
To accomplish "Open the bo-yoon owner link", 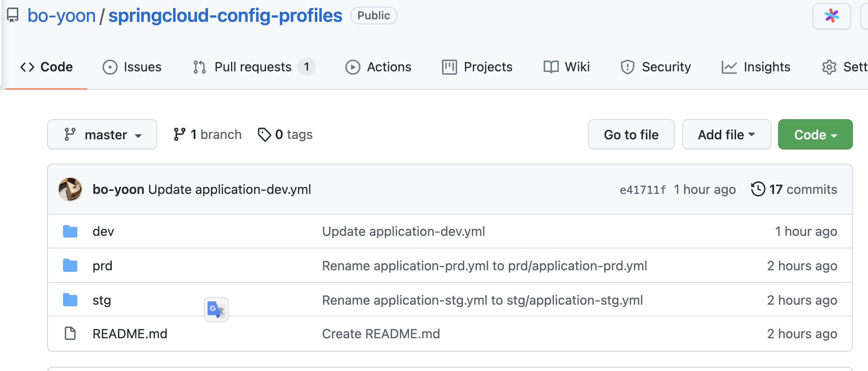I will pyautogui.click(x=62, y=16).
